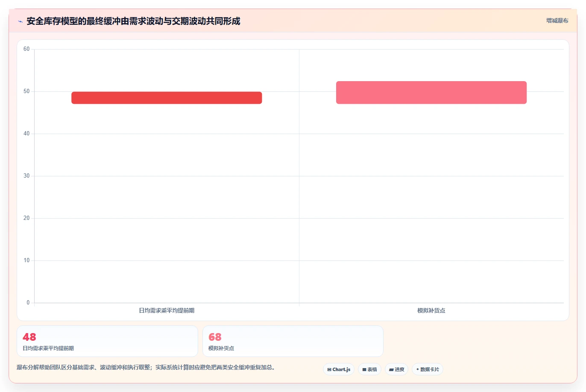Select the 进度 tag chip
The height and width of the screenshot is (392, 586).
(396, 369)
